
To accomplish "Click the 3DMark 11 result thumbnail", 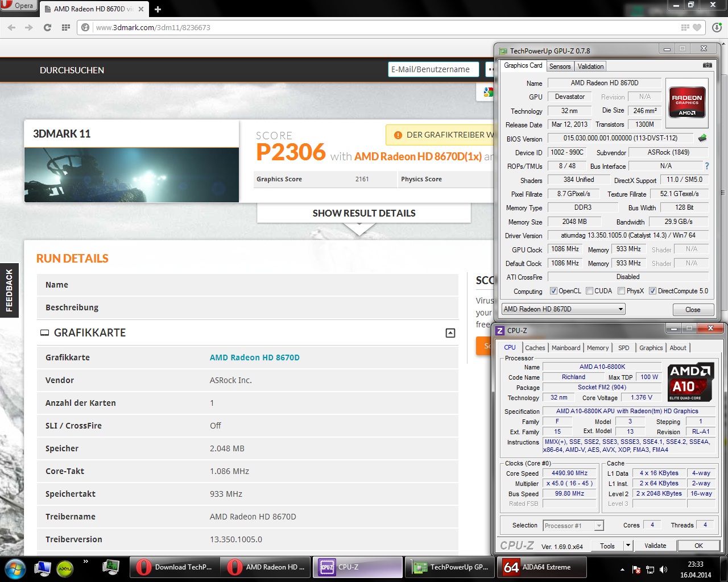I will 131,175.
